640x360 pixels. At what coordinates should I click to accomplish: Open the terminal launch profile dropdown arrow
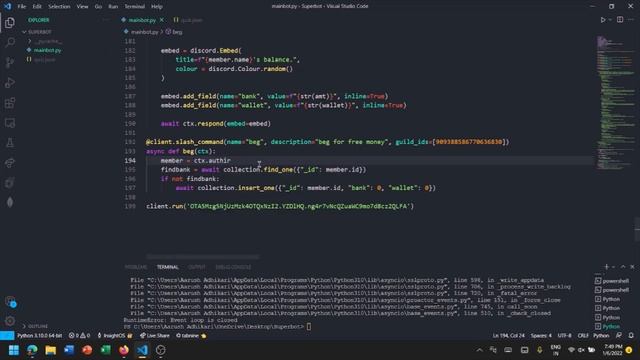point(613,267)
